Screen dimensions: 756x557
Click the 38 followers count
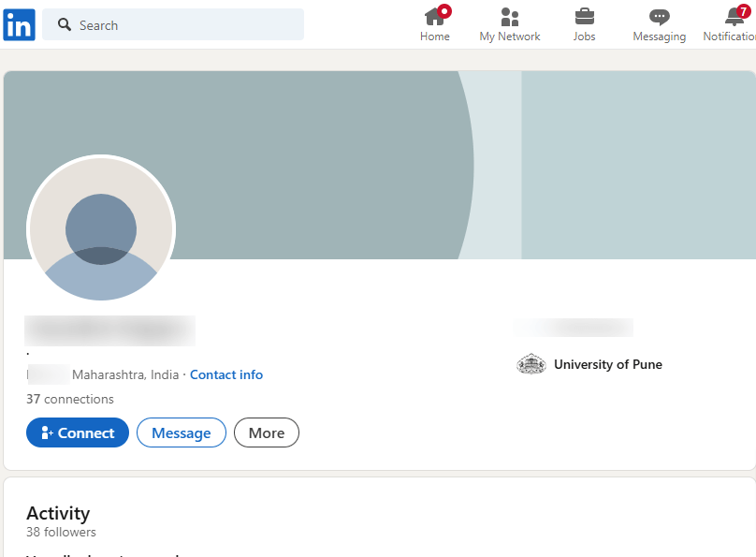click(x=61, y=532)
